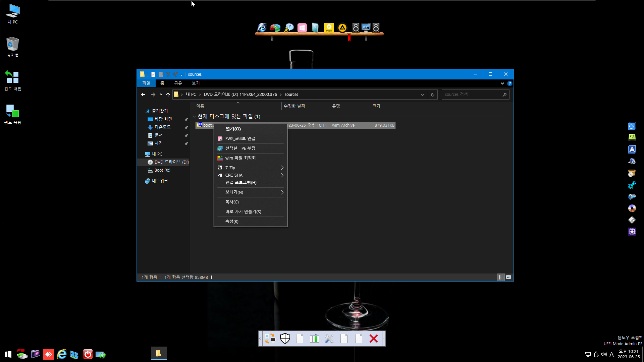Click the disc icon in right sidebar
Screen dimensions: 644x362
click(x=632, y=208)
